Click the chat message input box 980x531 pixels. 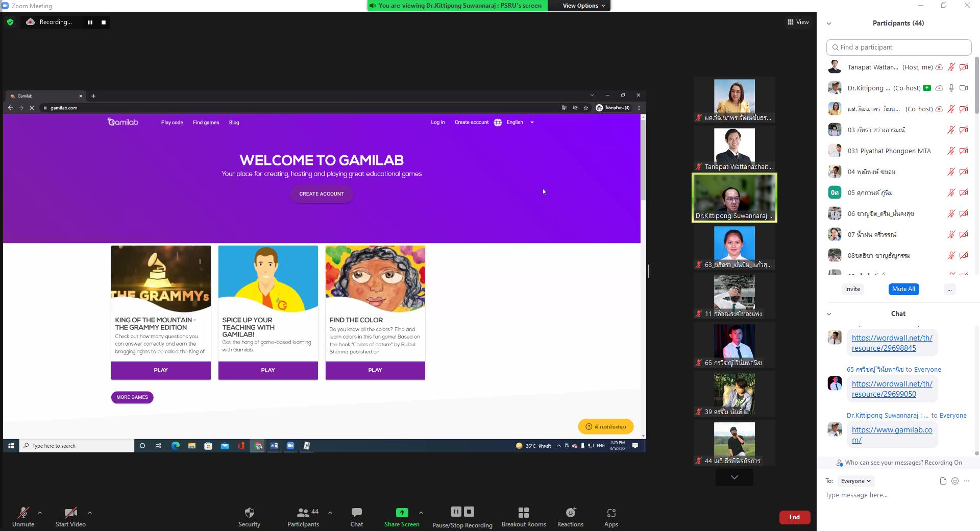coord(898,495)
